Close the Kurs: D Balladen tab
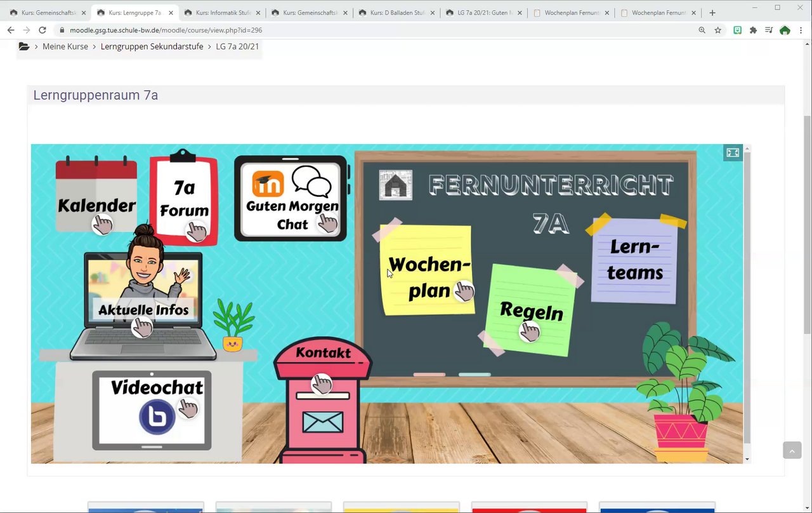 [433, 13]
